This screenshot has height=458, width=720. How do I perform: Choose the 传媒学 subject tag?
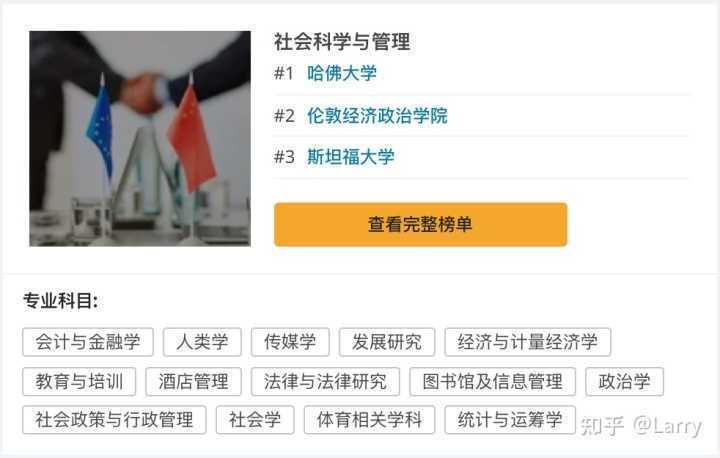(x=290, y=342)
